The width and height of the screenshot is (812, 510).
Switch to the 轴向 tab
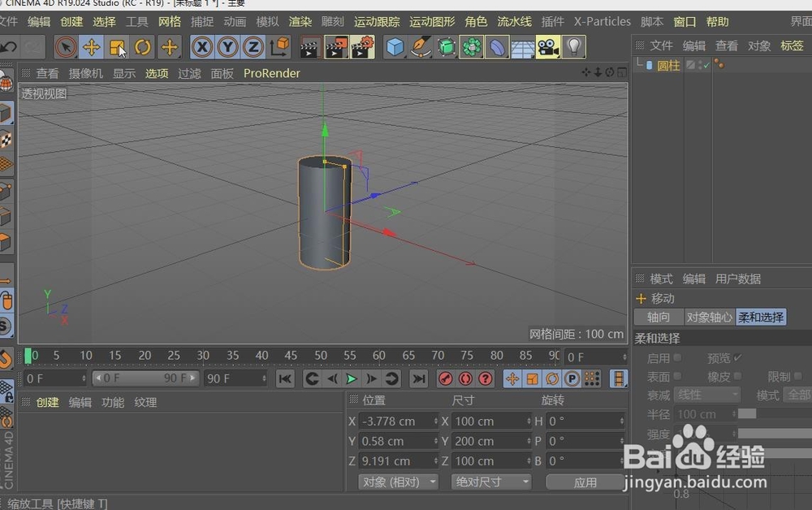[659, 317]
